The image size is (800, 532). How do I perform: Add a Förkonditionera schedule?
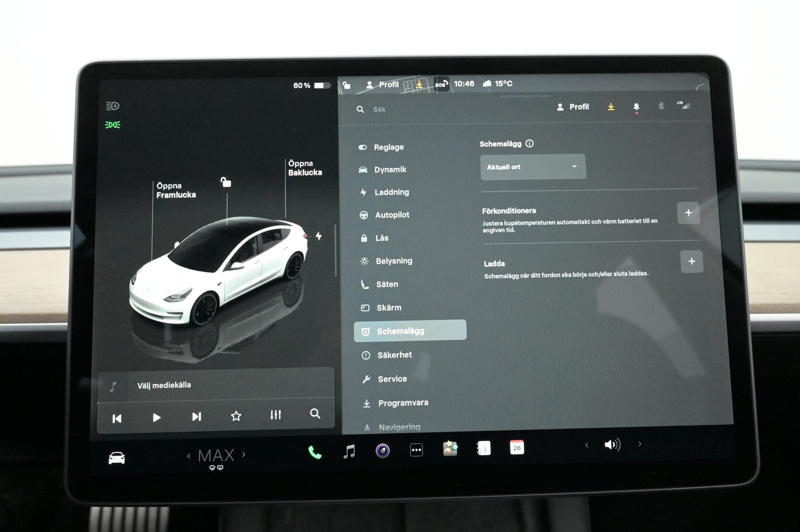pyautogui.click(x=688, y=213)
